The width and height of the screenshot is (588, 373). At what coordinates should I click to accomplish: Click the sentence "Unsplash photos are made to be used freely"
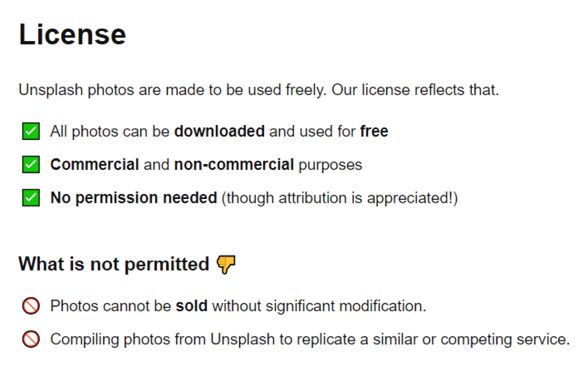pyautogui.click(x=172, y=90)
